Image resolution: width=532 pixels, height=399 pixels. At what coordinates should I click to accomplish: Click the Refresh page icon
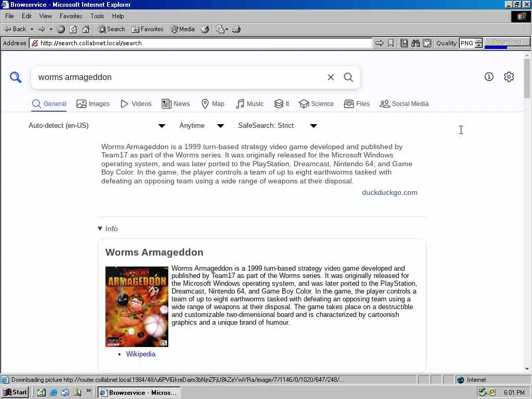tap(73, 29)
